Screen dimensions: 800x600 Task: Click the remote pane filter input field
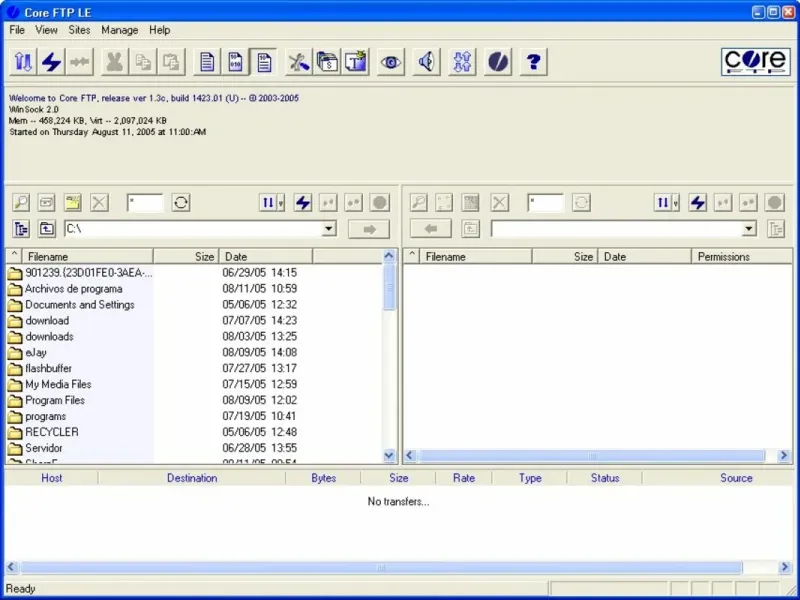pyautogui.click(x=545, y=203)
